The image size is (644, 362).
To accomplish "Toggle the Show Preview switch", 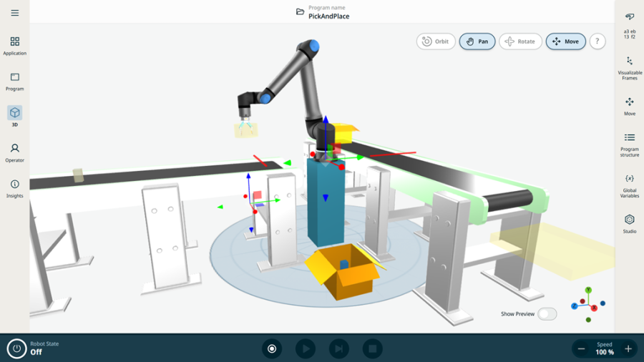I will [x=547, y=314].
